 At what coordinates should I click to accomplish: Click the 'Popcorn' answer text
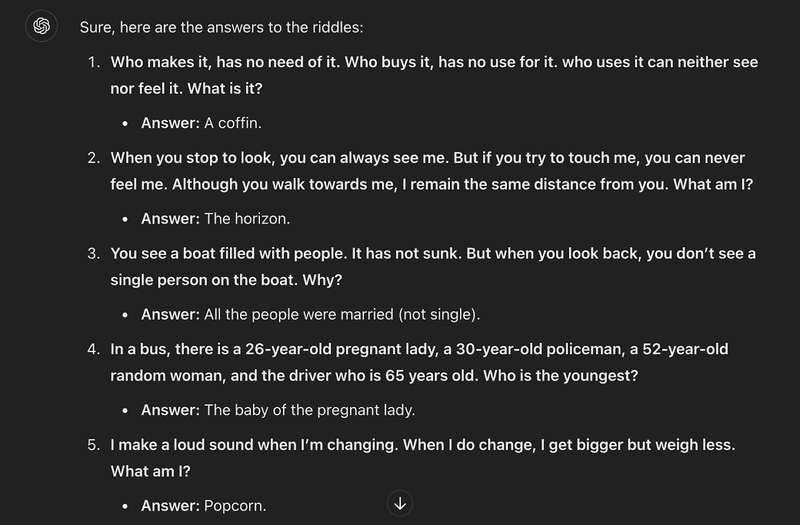(235, 505)
